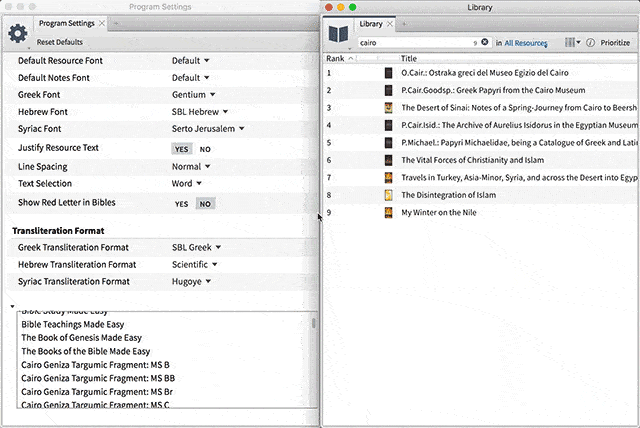Select The Books of the Bible Made Easy
The image size is (640, 428).
86,351
